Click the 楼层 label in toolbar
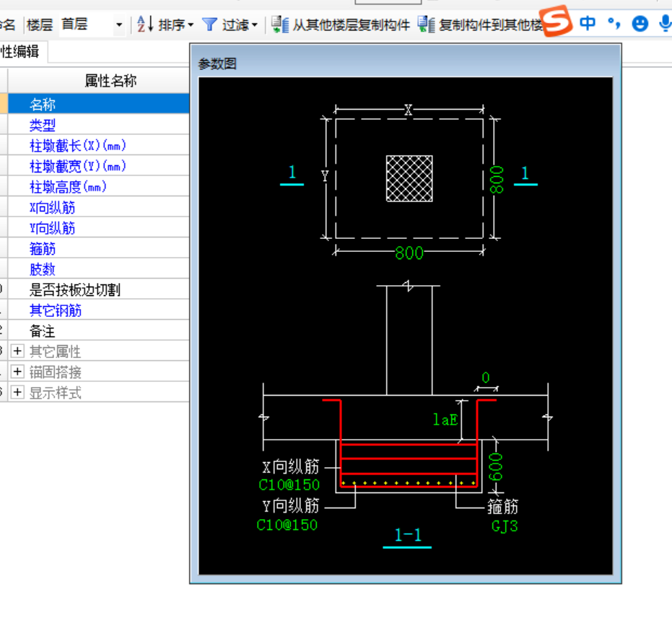The height and width of the screenshot is (623, 672). 40,25
